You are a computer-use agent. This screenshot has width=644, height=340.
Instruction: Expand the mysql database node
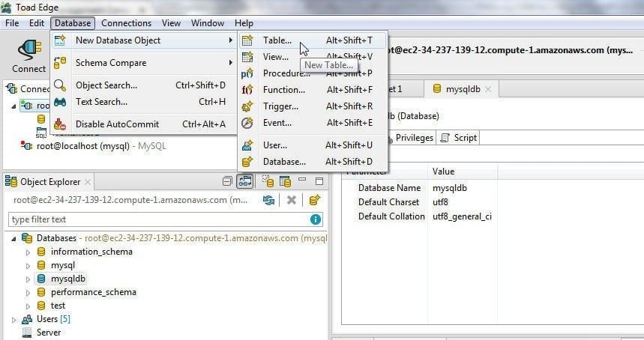click(28, 266)
